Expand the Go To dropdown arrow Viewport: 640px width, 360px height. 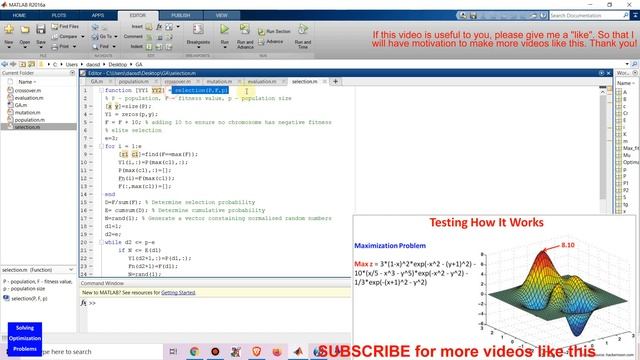tap(116, 37)
